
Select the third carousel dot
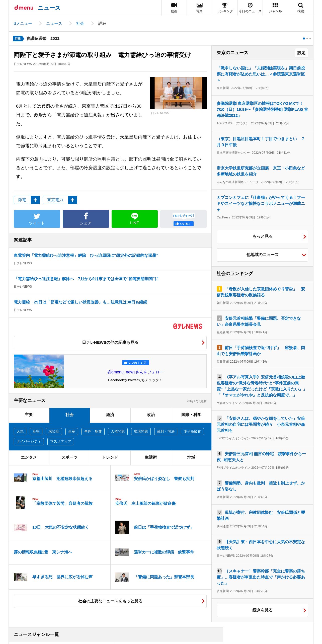pos(310,38)
